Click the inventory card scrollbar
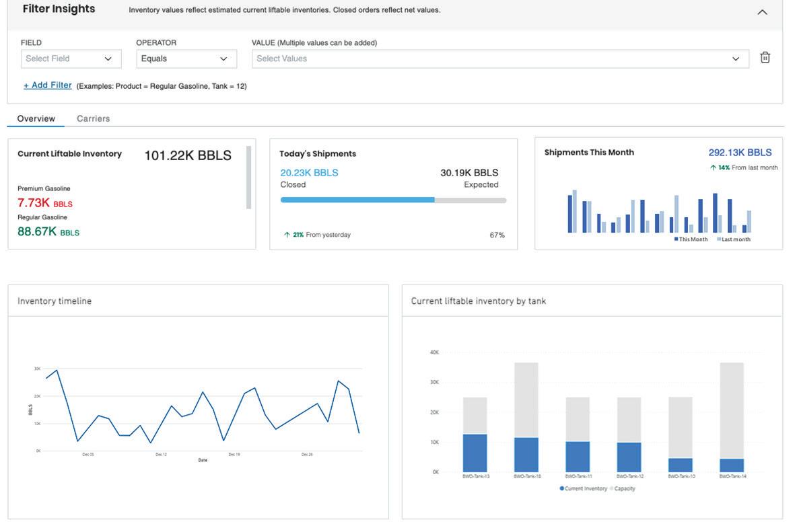 click(x=248, y=178)
